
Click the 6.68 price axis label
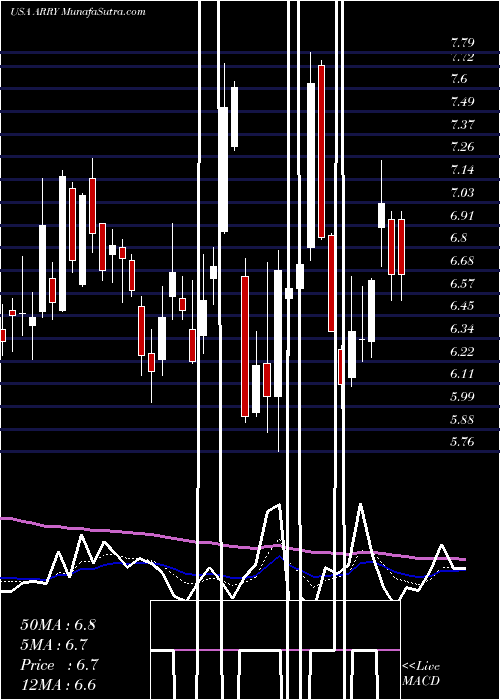pos(462,260)
